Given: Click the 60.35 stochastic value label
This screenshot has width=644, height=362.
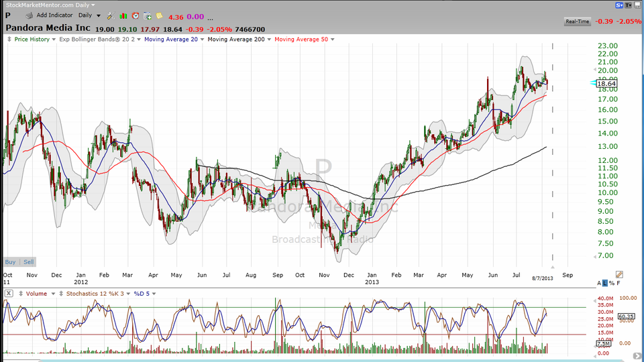Looking at the screenshot, I should [626, 316].
